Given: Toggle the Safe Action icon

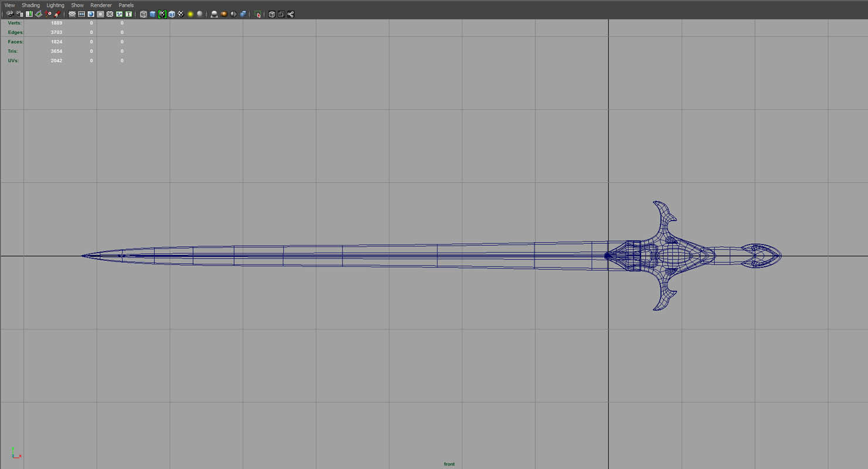Looking at the screenshot, I should pyautogui.click(x=119, y=14).
